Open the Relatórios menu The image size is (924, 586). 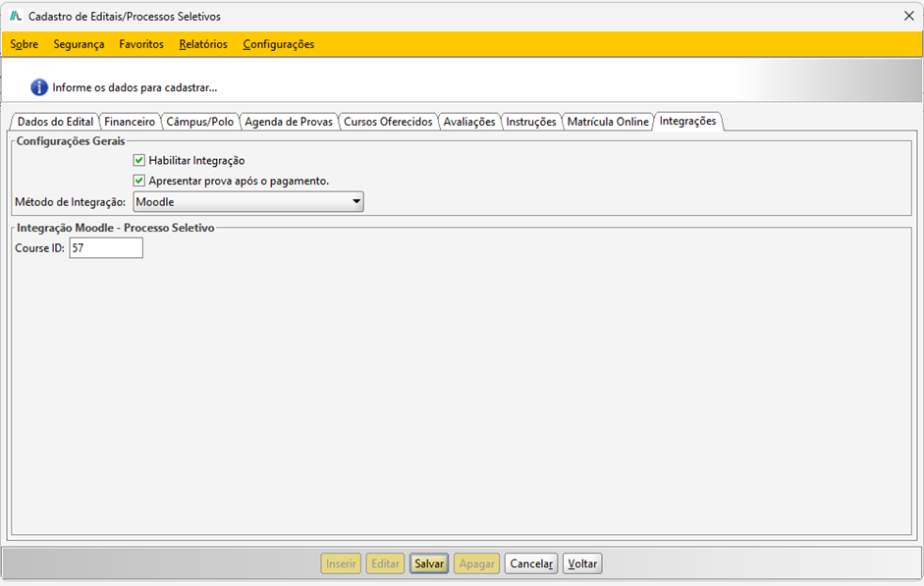(203, 44)
